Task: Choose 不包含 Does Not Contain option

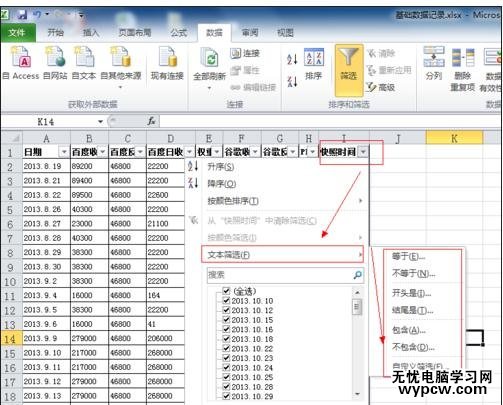Action: coord(413,347)
